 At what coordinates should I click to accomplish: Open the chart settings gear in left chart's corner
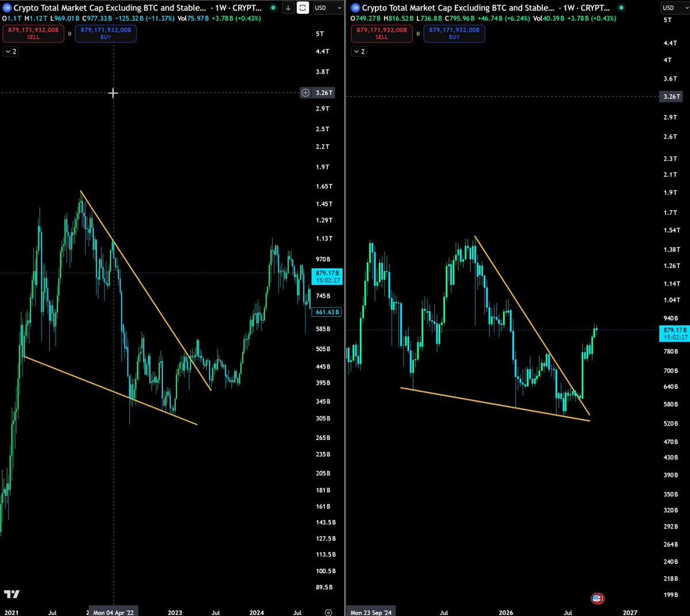tap(328, 613)
